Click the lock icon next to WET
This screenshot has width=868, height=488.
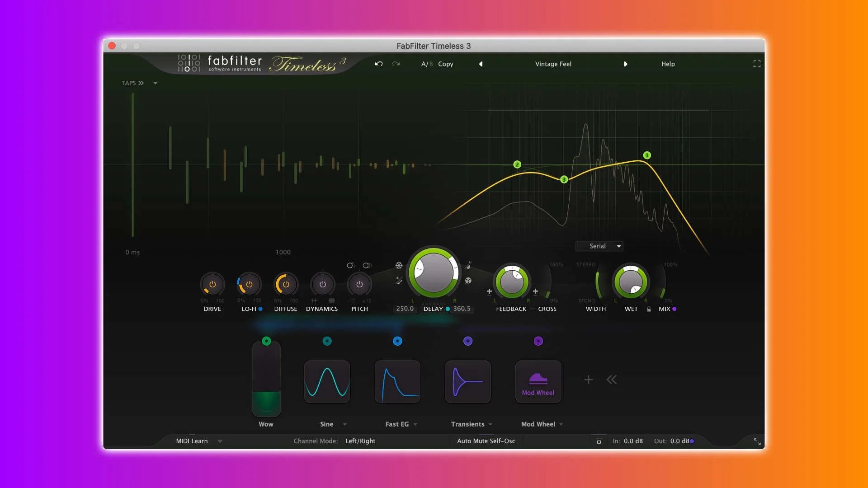pyautogui.click(x=649, y=309)
